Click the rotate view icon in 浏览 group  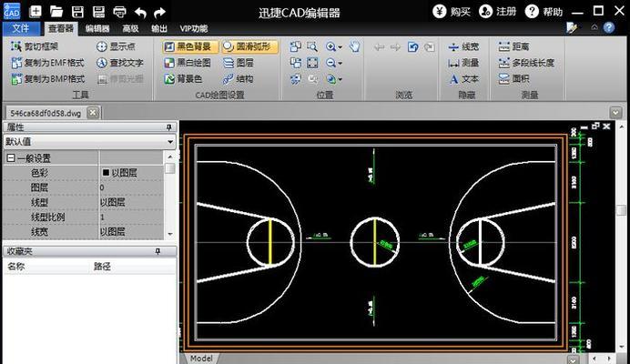412,47
